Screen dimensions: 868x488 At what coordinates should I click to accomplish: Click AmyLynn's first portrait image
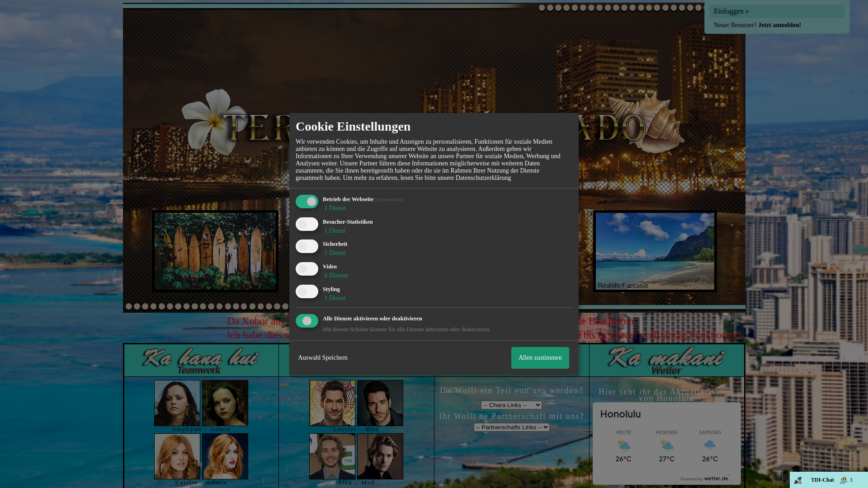(x=177, y=403)
